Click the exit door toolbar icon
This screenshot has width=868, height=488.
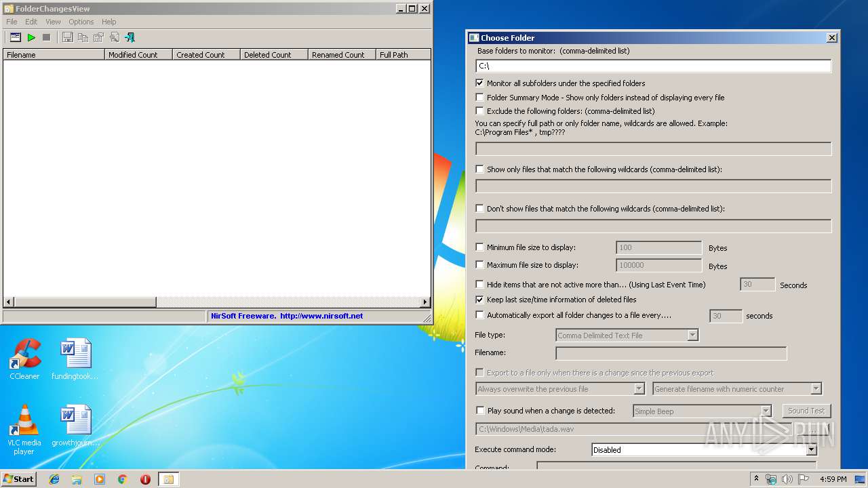[x=130, y=37]
